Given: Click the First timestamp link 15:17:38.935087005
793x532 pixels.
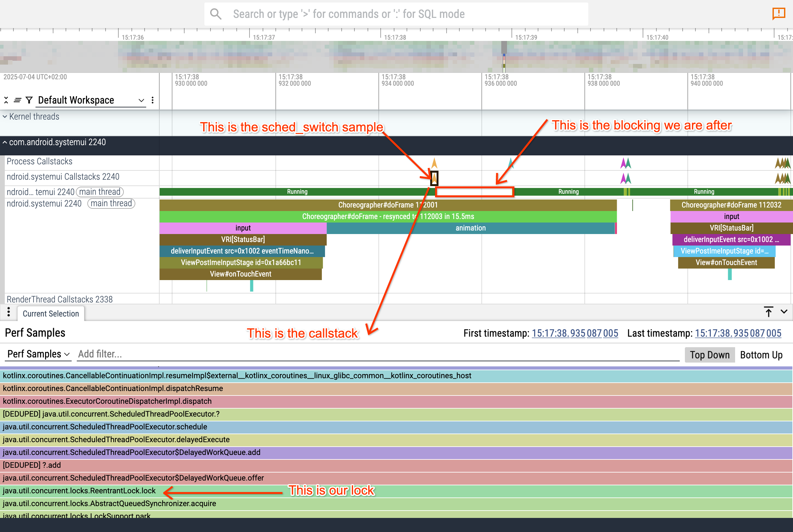Looking at the screenshot, I should pos(575,333).
